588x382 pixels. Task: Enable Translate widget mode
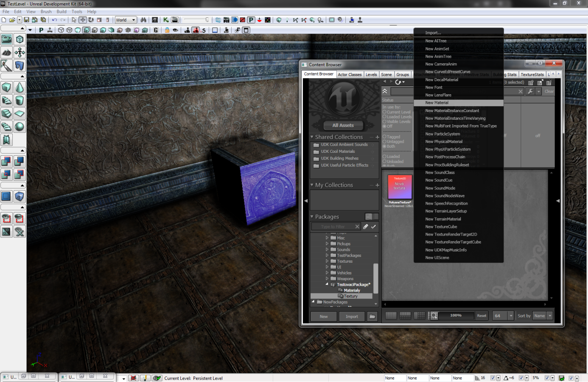coord(83,20)
